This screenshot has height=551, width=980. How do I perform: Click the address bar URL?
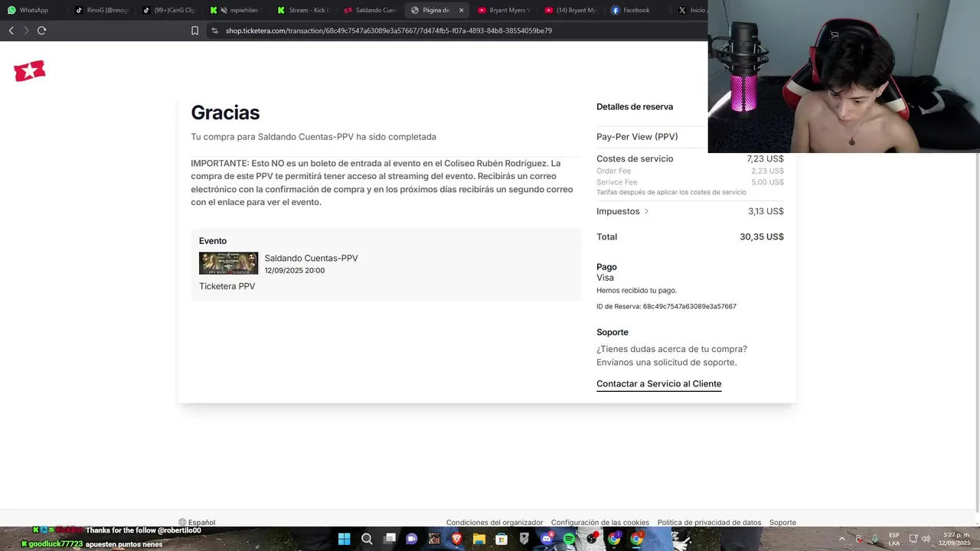389,31
